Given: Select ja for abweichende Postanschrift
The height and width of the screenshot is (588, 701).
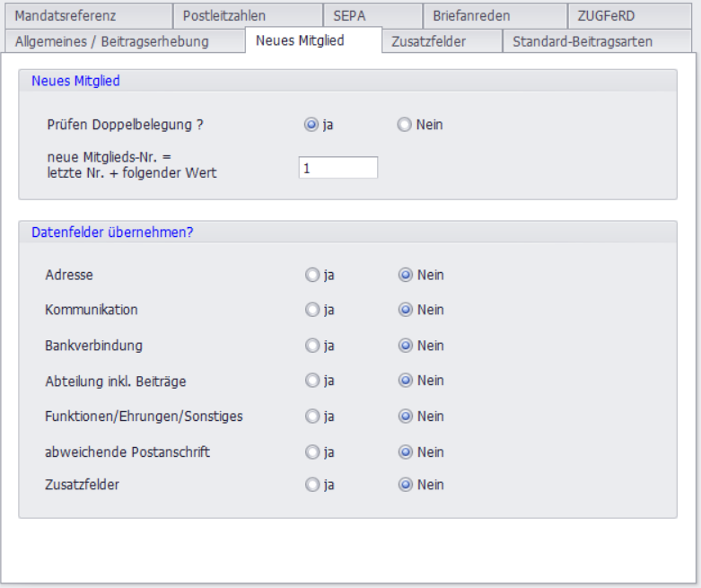Looking at the screenshot, I should [x=311, y=452].
